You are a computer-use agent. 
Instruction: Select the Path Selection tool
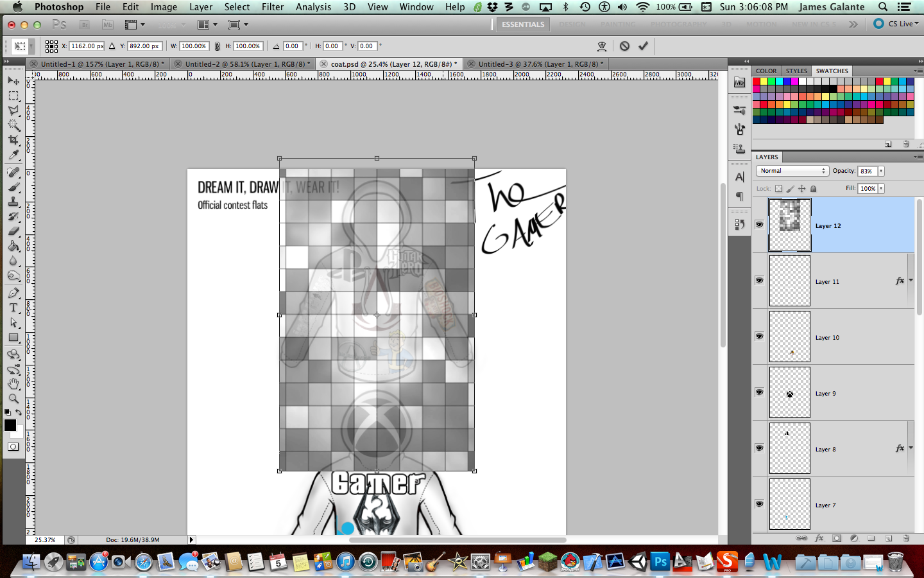coord(13,322)
